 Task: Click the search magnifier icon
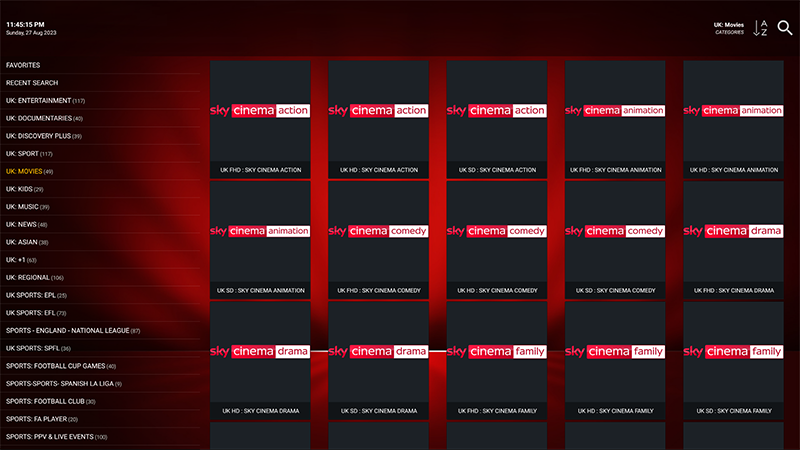pyautogui.click(x=784, y=28)
